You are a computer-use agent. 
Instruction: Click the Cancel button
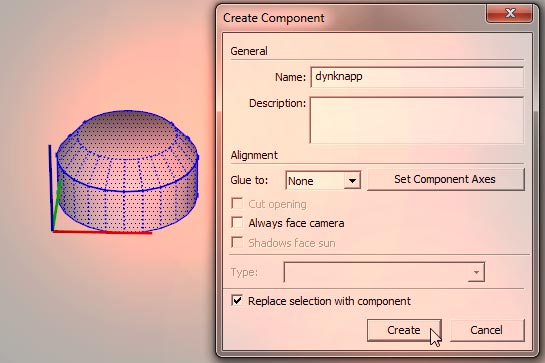tap(487, 330)
